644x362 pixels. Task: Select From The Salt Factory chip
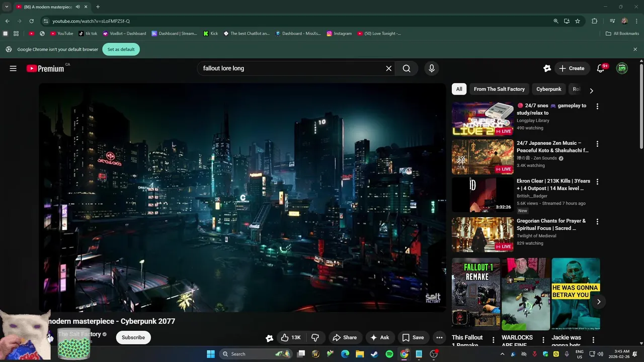[499, 89]
